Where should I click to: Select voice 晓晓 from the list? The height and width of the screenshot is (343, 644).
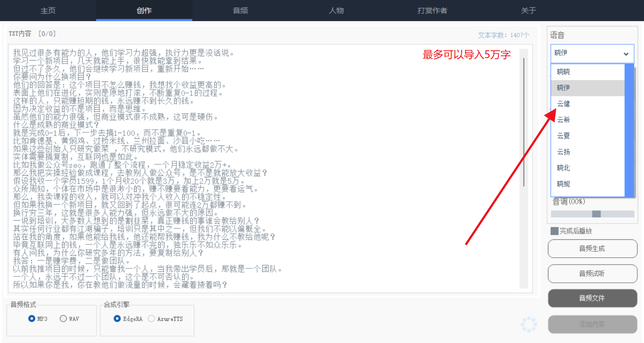[x=588, y=72]
